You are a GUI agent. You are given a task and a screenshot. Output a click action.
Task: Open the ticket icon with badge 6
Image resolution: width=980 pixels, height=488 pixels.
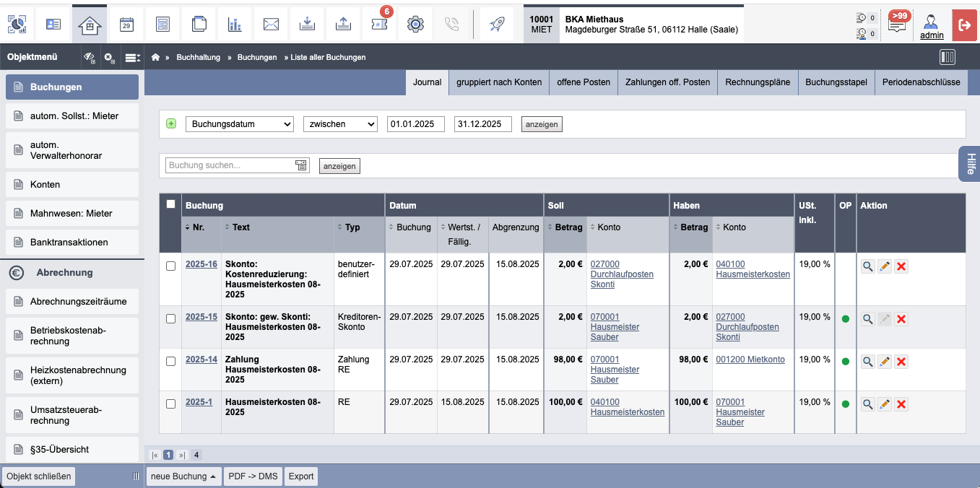379,25
